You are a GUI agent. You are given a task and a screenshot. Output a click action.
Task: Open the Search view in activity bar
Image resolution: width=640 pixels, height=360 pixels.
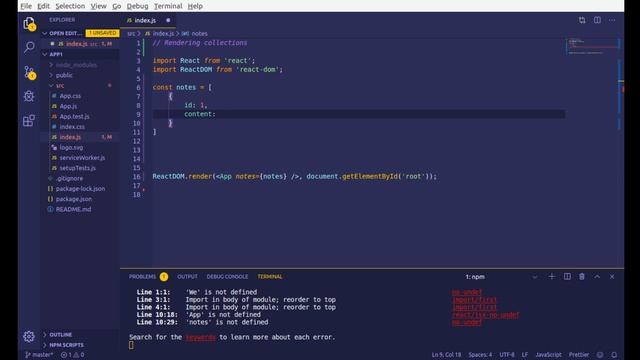29,47
